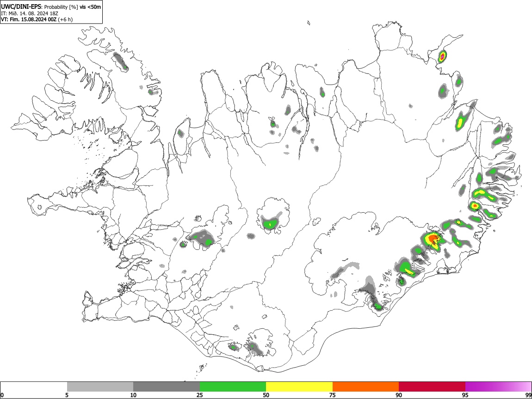Screen dimensions: 532x399
Task: Click the magenta-centered blob in northeast Iceland
Action: pyautogui.click(x=442, y=56)
